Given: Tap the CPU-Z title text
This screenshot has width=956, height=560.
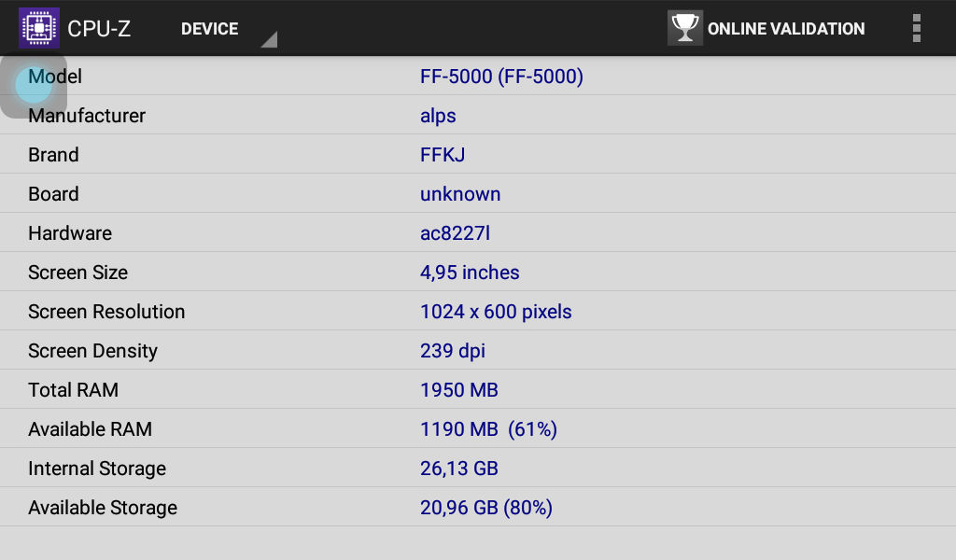Looking at the screenshot, I should click(x=99, y=29).
